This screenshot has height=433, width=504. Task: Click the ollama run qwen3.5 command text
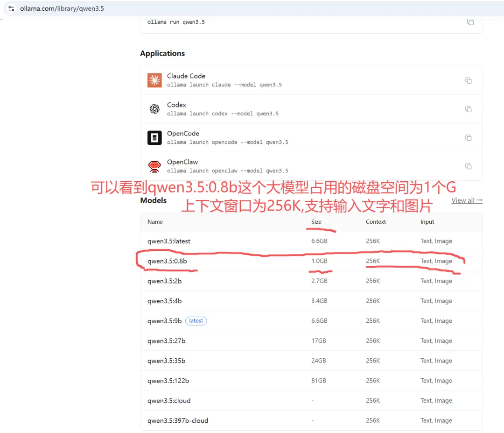(x=176, y=22)
